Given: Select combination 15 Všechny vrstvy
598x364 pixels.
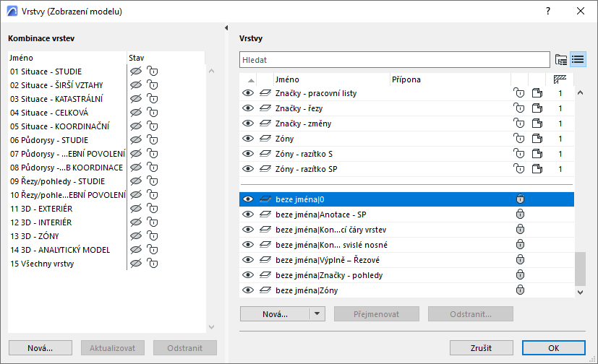Looking at the screenshot, I should (43, 264).
